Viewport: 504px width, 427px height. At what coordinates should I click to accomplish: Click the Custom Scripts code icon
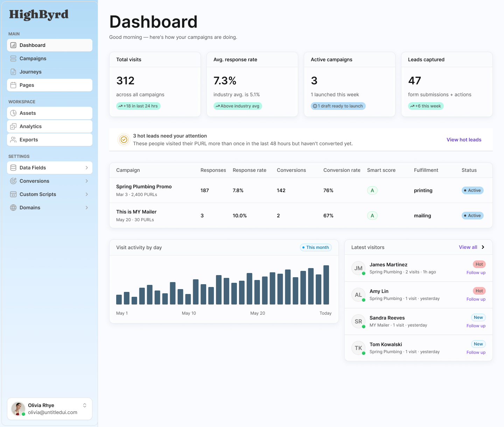tap(13, 194)
